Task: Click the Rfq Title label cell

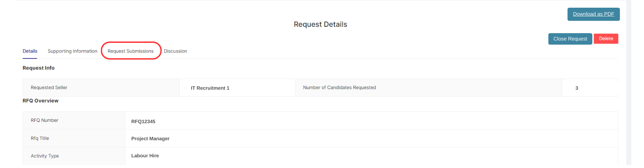Action: tap(40, 139)
